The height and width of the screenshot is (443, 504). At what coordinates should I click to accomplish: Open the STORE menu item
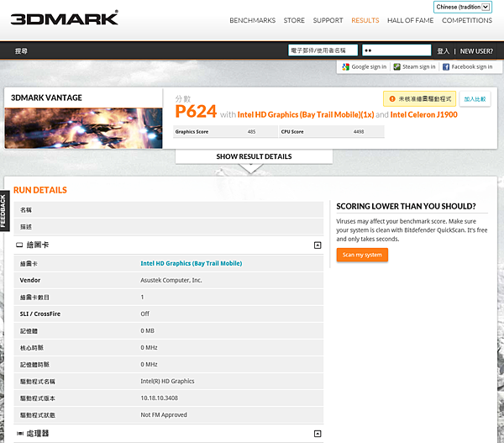[294, 20]
